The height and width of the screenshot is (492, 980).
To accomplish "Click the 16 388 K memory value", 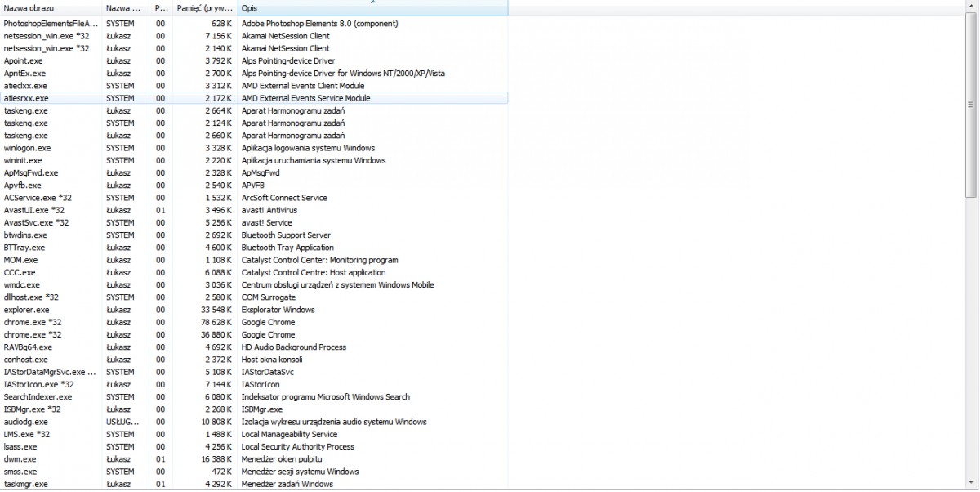I will pyautogui.click(x=216, y=459).
